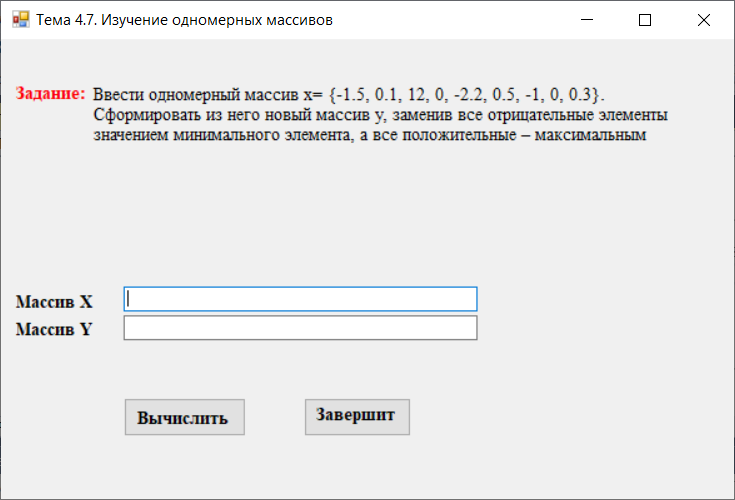Maximize the Тема 4.7 window
The height and width of the screenshot is (500, 735).
point(645,20)
